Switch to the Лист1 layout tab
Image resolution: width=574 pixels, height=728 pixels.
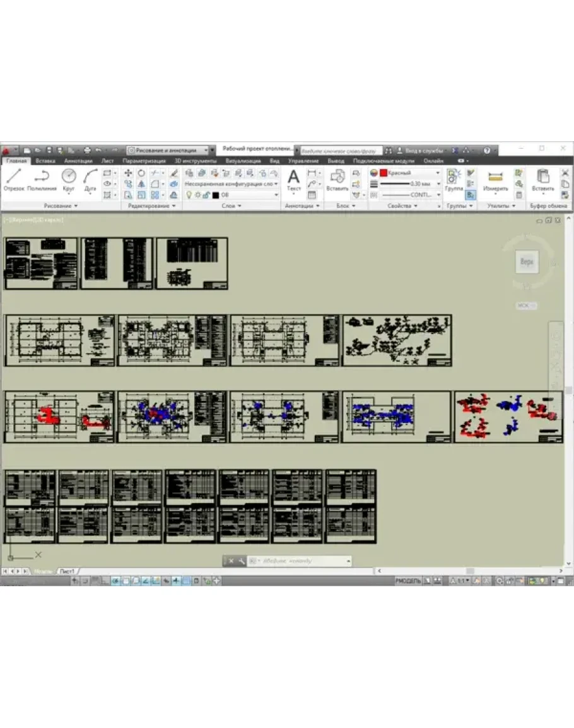point(67,571)
